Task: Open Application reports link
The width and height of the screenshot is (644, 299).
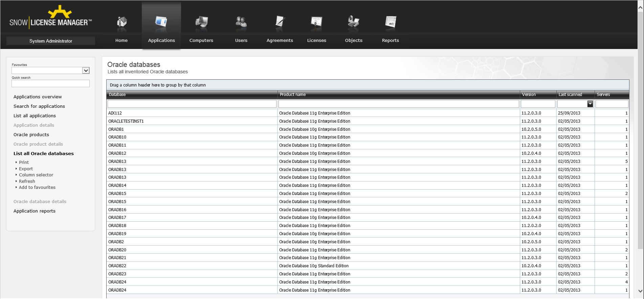Action: pyautogui.click(x=35, y=211)
